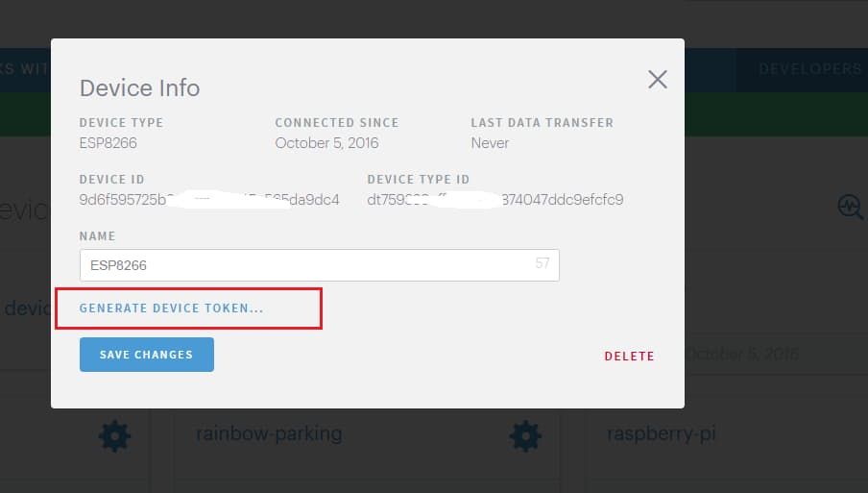Click the Connected Since date October 5, 2016
The image size is (868, 493).
(326, 143)
